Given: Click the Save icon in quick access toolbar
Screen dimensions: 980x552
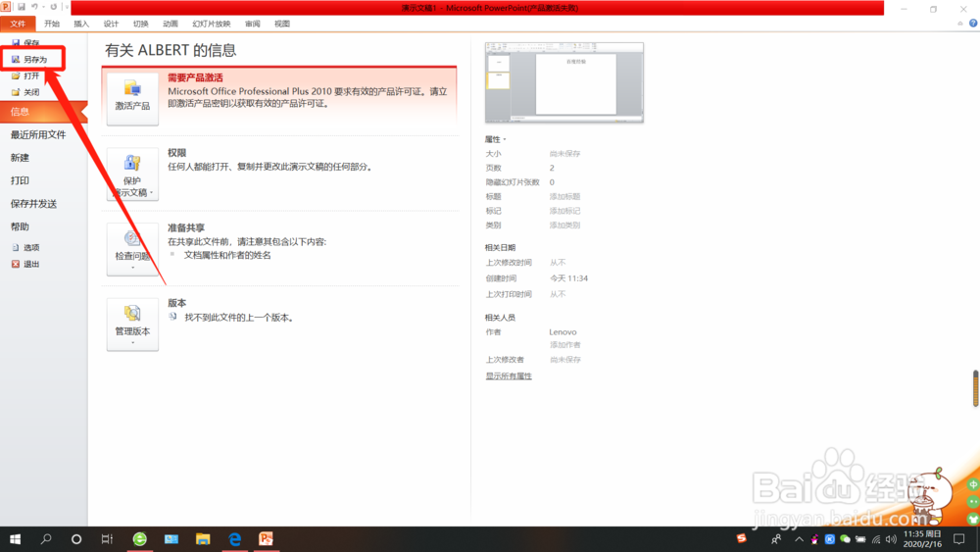Looking at the screenshot, I should click(22, 7).
